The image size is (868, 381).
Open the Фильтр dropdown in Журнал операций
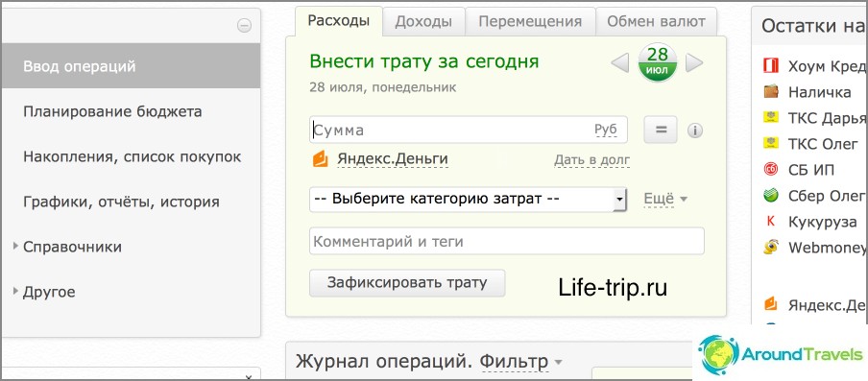520,362
